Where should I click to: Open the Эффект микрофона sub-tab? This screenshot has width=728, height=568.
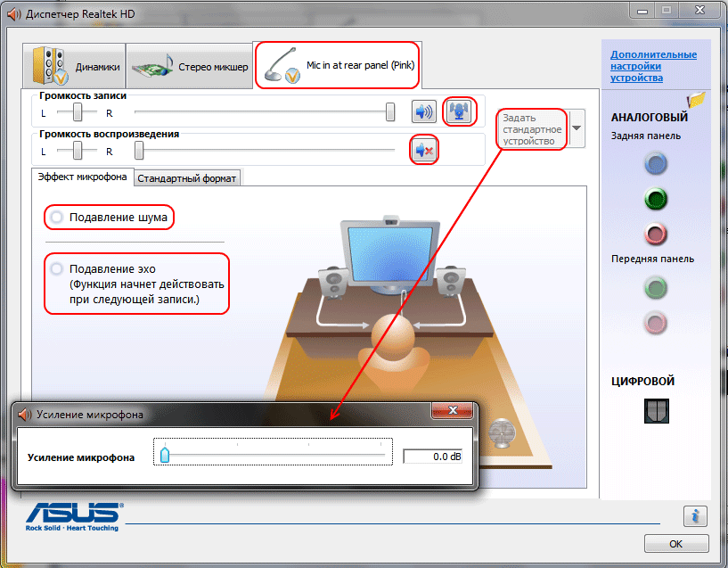tap(82, 177)
